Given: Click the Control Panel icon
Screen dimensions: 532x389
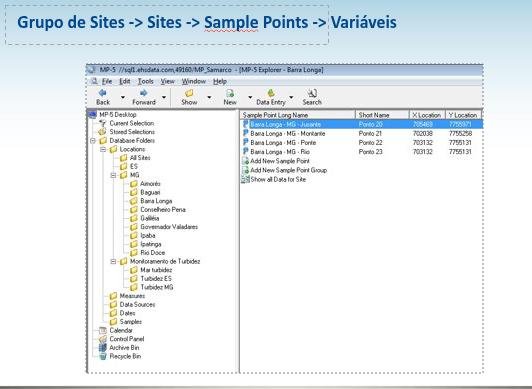Looking at the screenshot, I should tap(102, 339).
